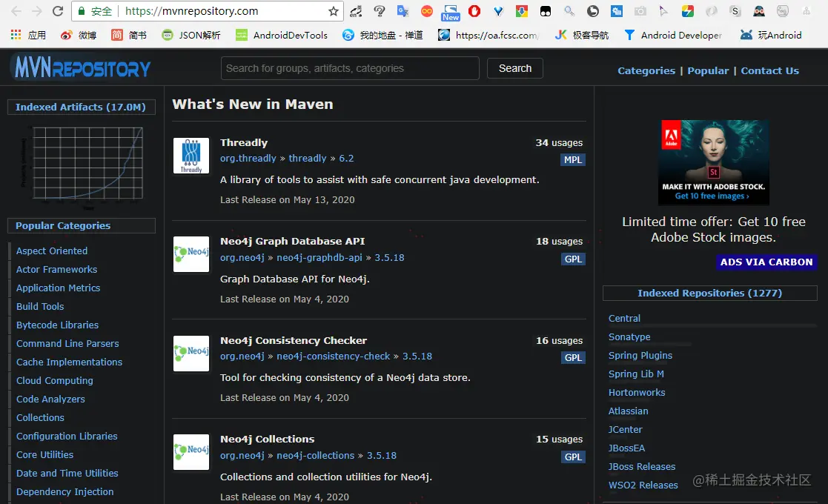This screenshot has height=504, width=828.
Task: Open the 我的地盘 - 禅道 bookmark
Action: [x=382, y=35]
